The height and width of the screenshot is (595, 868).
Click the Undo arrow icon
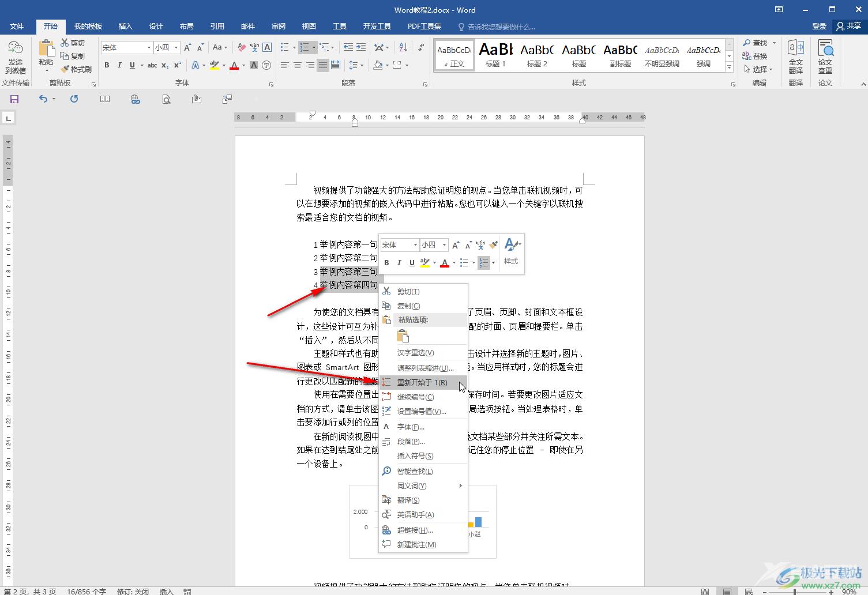[43, 99]
